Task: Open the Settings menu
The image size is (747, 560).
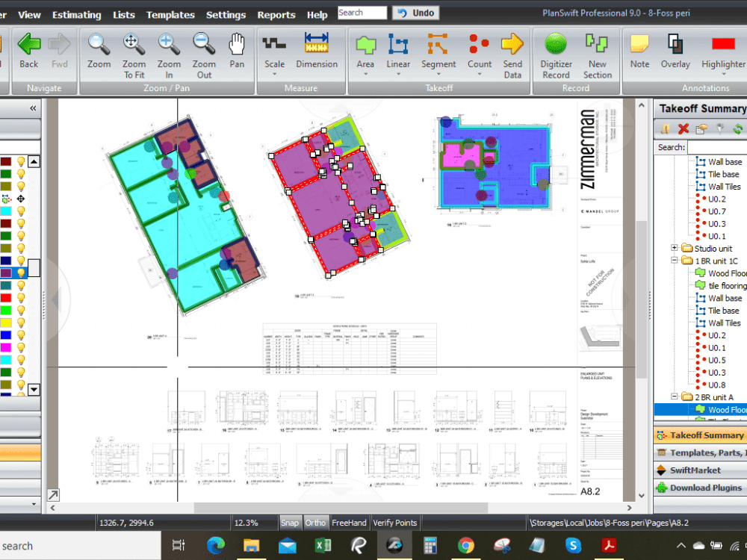Action: (x=226, y=15)
